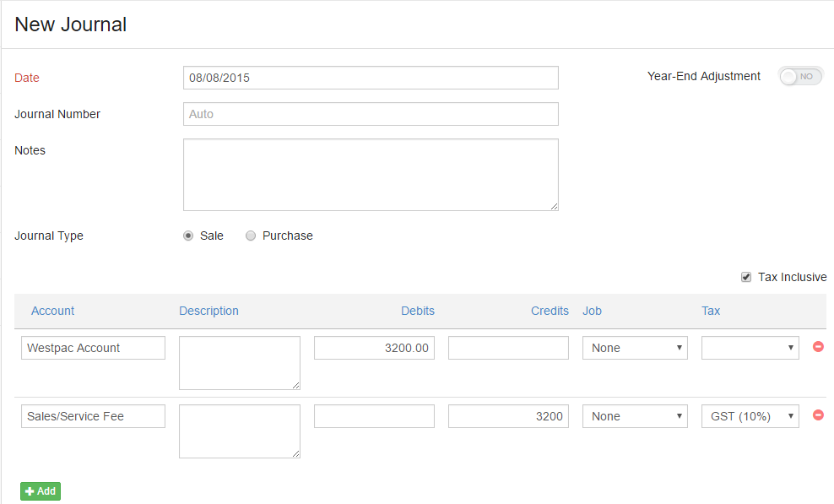Select the Purchase journal type
Screen dimensions: 834x504
point(251,236)
